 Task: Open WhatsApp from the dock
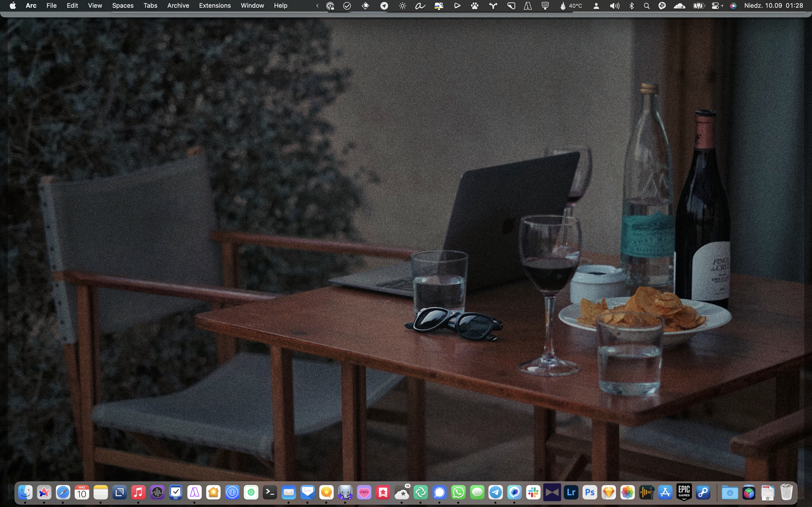[458, 492]
